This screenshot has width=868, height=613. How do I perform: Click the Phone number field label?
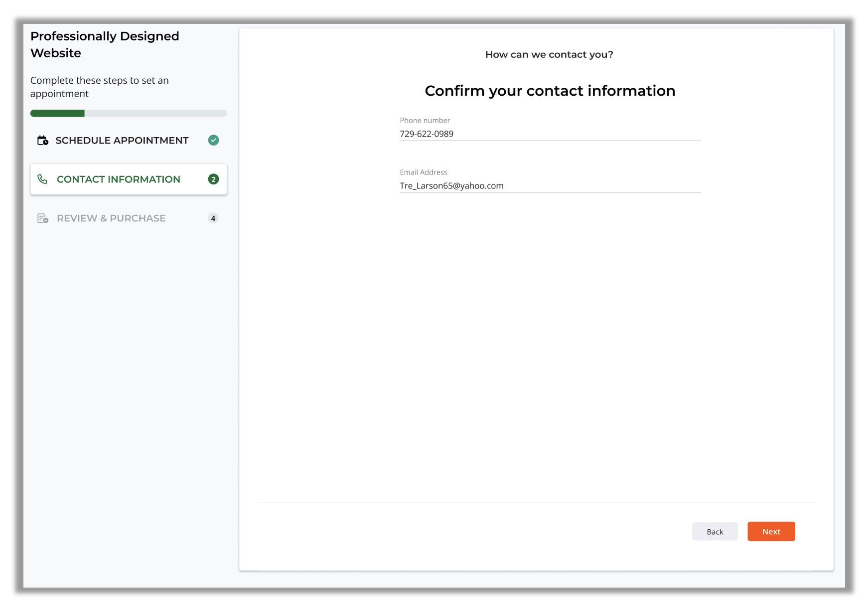tap(425, 121)
